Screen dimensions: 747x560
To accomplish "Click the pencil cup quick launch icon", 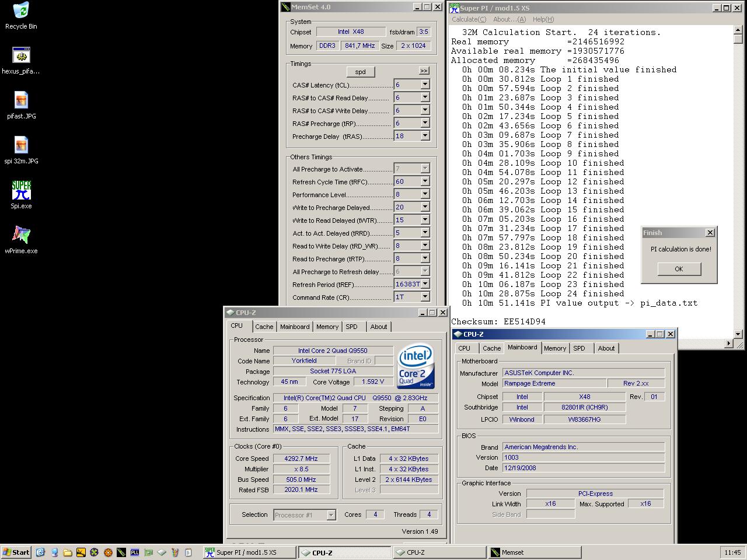I will pyautogui.click(x=175, y=552).
